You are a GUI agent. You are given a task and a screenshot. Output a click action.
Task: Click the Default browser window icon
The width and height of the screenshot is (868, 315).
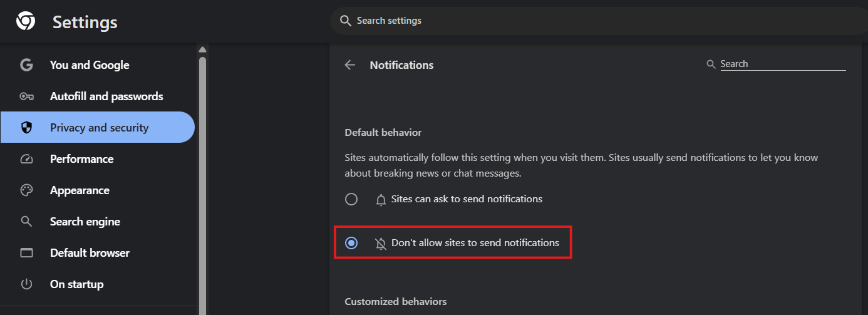tap(26, 253)
